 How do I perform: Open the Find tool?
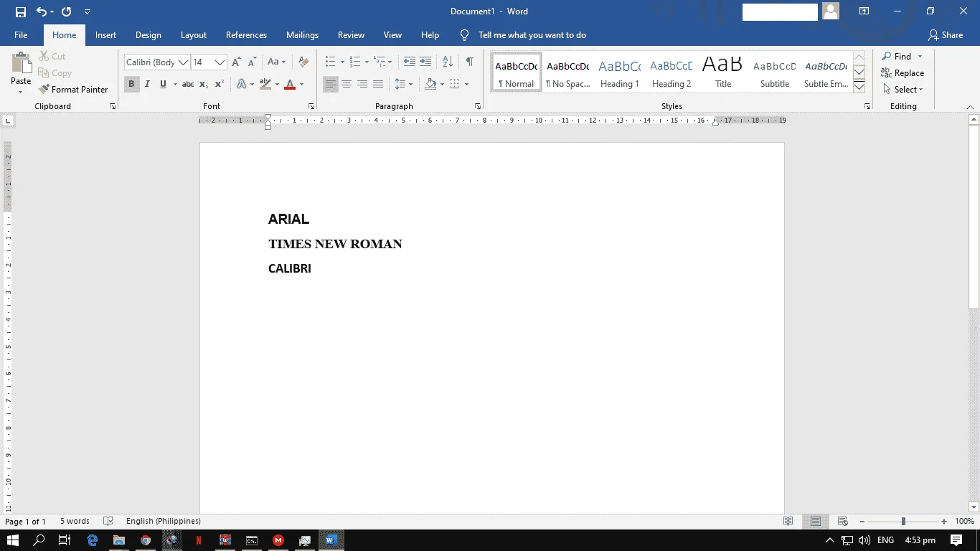coord(897,56)
